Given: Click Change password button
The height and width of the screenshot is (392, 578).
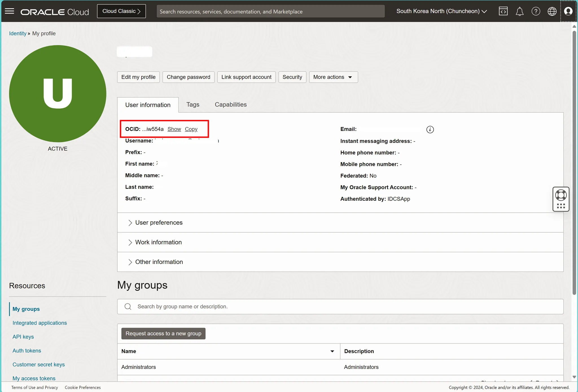Looking at the screenshot, I should pos(188,77).
